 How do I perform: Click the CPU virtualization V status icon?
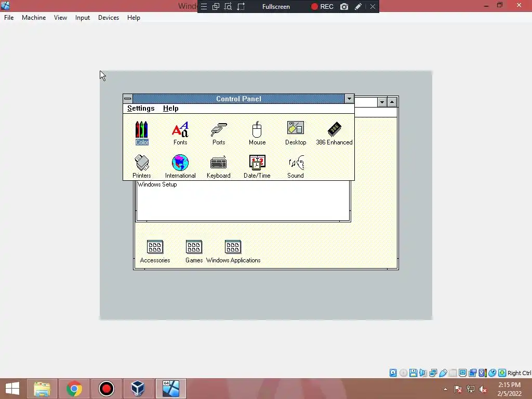483,373
